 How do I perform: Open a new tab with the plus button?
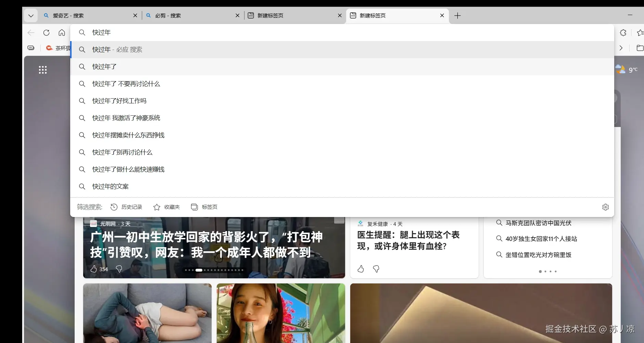[x=457, y=16]
